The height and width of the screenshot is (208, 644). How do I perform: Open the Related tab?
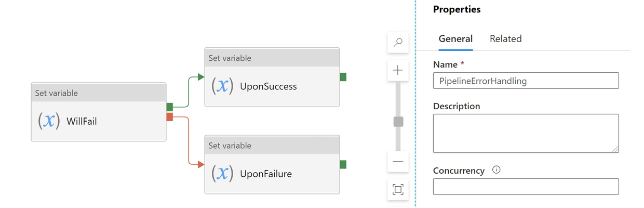(x=506, y=38)
